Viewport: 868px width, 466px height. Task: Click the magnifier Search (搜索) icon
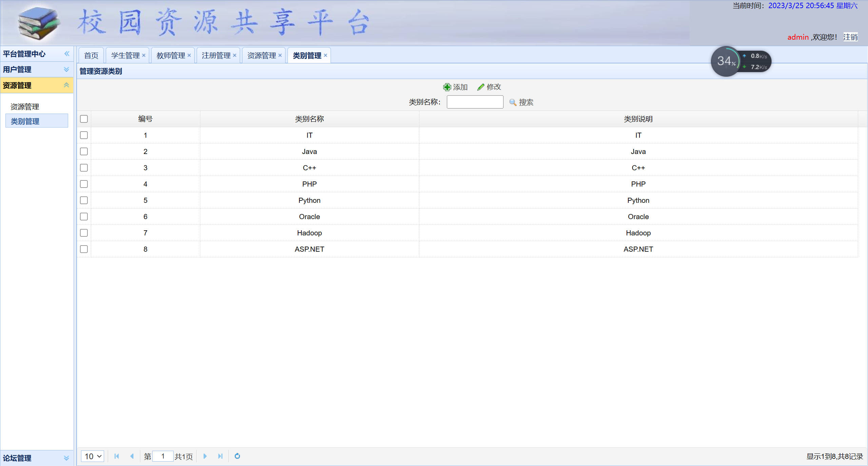pos(513,102)
